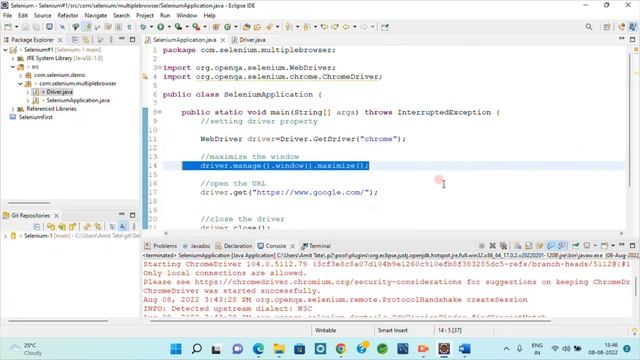Click line 17 driver.get google URL code

click(x=289, y=192)
